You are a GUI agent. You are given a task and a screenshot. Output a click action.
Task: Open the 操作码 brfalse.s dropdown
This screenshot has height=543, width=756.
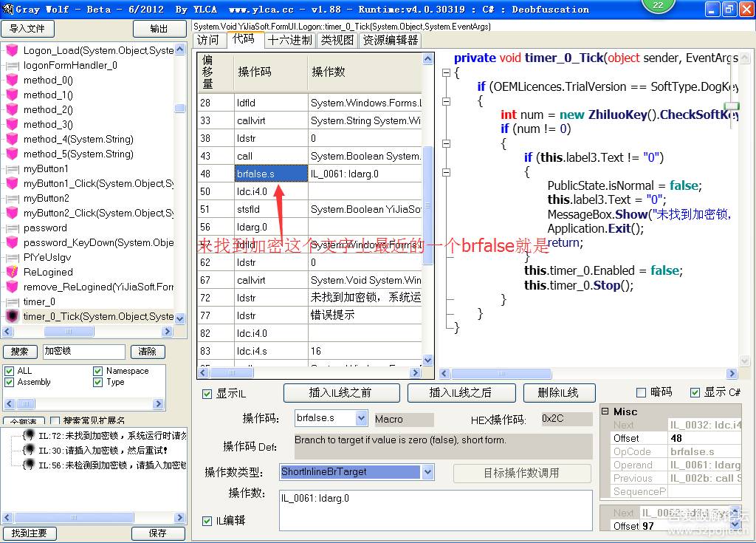point(361,418)
